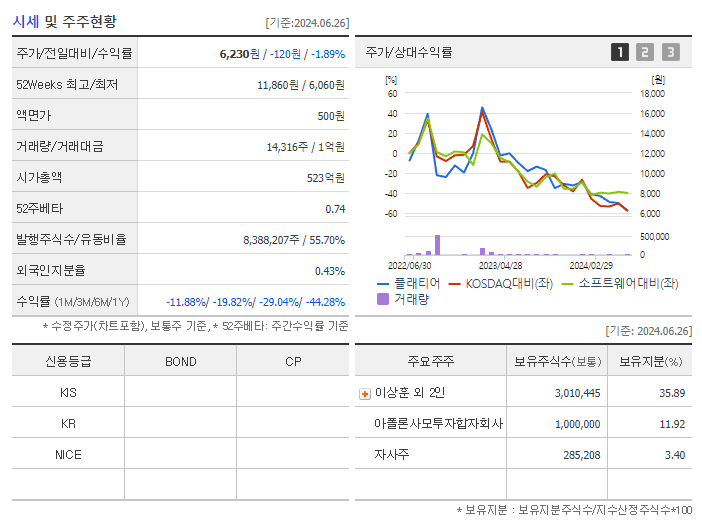This screenshot has width=702, height=525.
Task: Click the 52Weeks 최고/최저 row label
Action: tap(67, 85)
